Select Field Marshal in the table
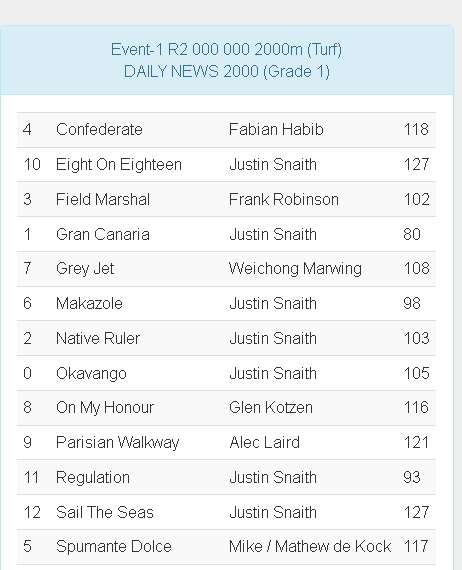 (103, 200)
